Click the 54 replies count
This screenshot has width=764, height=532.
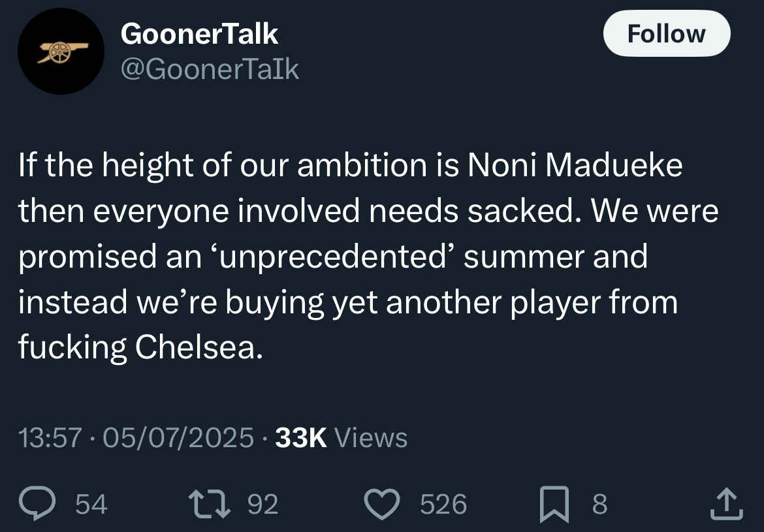(x=91, y=504)
